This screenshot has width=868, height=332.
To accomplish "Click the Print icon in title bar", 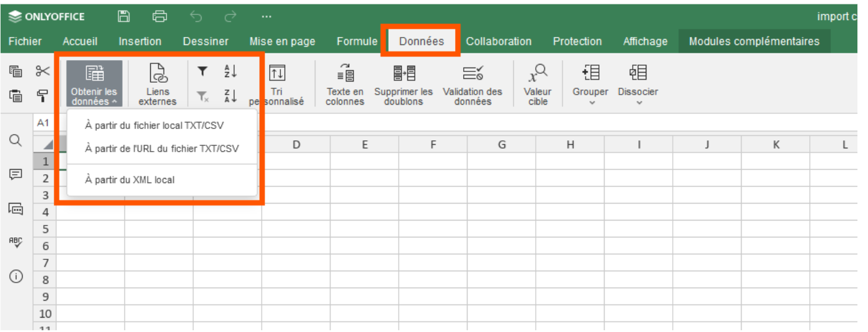I will [x=160, y=17].
